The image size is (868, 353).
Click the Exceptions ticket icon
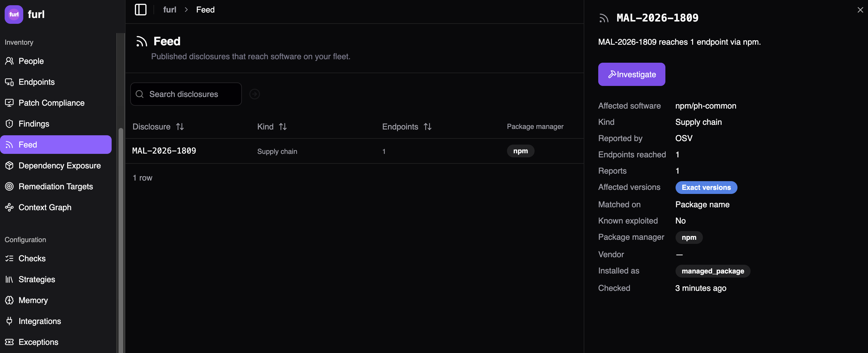[x=9, y=342]
